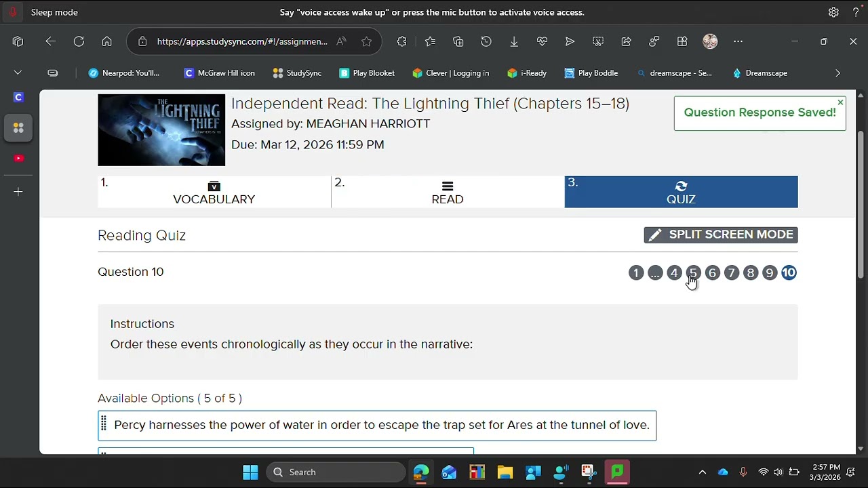Screen dimensions: 868x488
Task: Open the favorites list icon
Action: tap(430, 41)
